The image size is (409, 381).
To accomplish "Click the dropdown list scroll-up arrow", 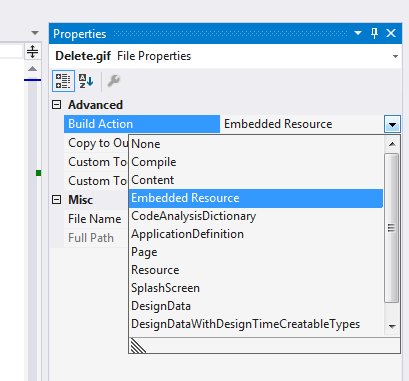I will (392, 144).
